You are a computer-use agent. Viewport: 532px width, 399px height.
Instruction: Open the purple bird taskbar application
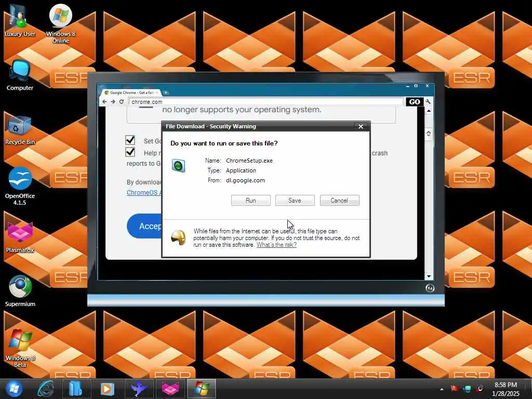pyautogui.click(x=139, y=389)
